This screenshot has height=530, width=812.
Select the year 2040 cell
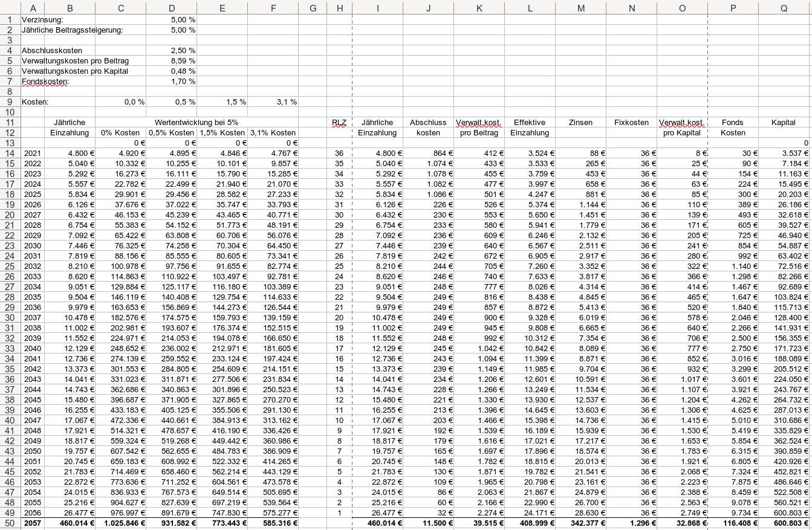(x=33, y=348)
